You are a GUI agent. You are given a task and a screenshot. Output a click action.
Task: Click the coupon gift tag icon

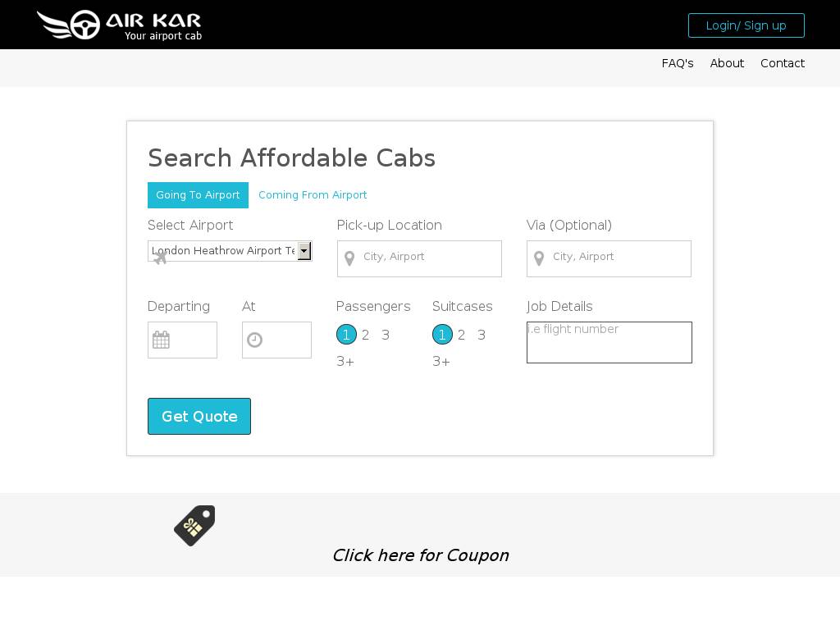[194, 525]
